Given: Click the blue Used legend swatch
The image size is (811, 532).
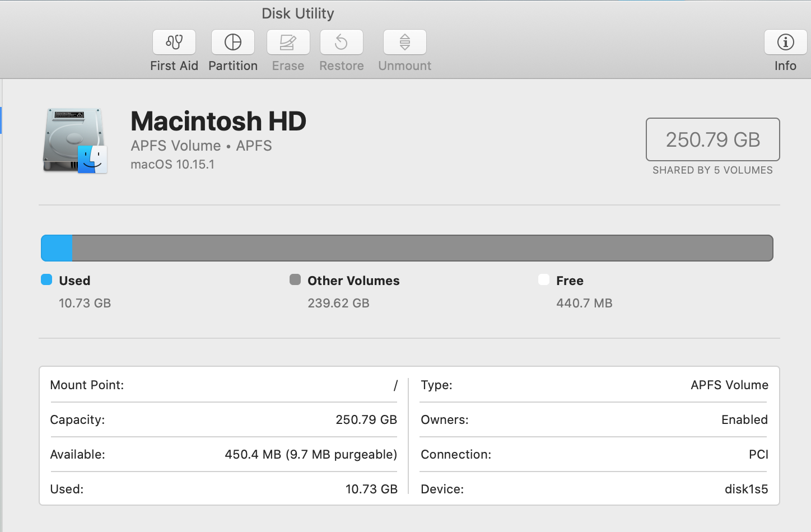Looking at the screenshot, I should 46,279.
